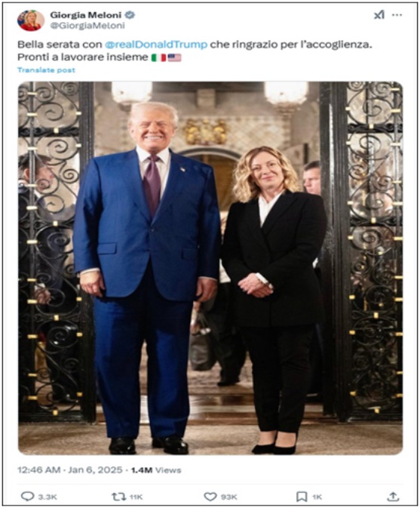420x508 pixels.
Task: Share the post via the upload arrow icon
Action: pos(393,497)
